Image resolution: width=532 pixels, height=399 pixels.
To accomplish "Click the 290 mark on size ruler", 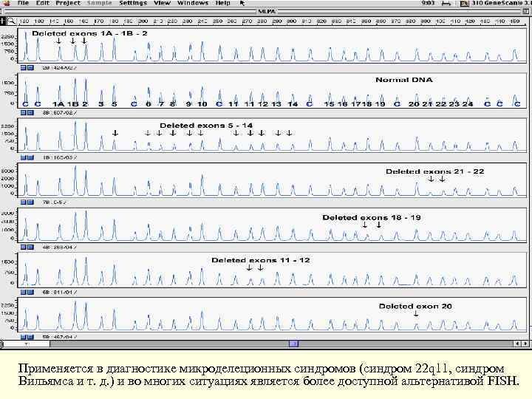I will click(x=276, y=21).
